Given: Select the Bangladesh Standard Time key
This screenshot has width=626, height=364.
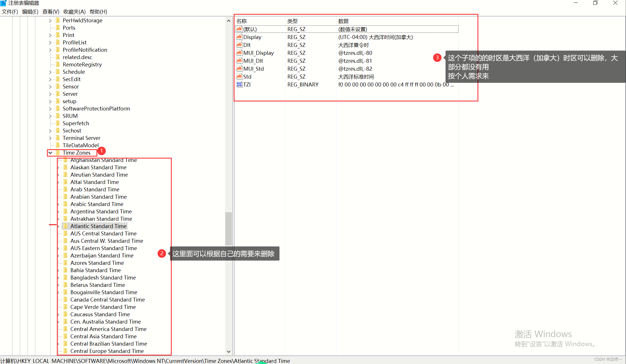Looking at the screenshot, I should (103, 278).
